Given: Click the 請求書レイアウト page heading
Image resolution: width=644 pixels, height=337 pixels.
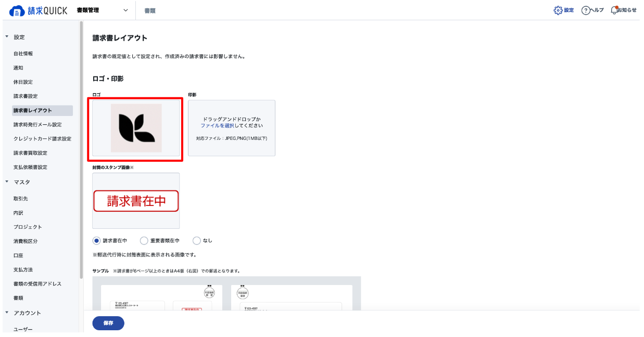Looking at the screenshot, I should click(120, 38).
